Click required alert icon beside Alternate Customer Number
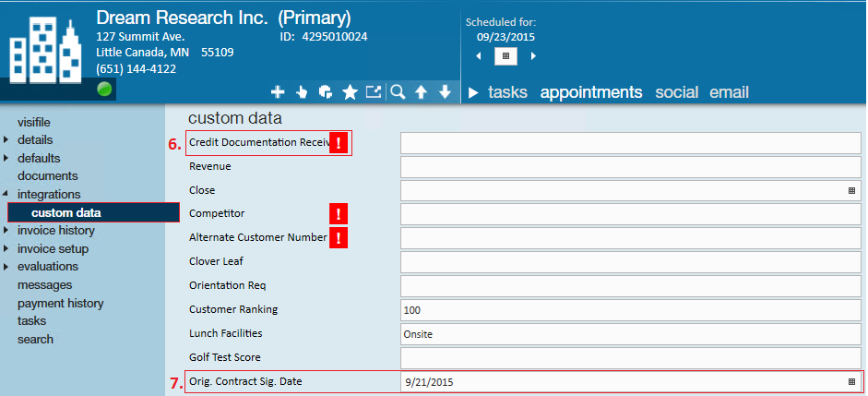The height and width of the screenshot is (396, 868). point(339,238)
